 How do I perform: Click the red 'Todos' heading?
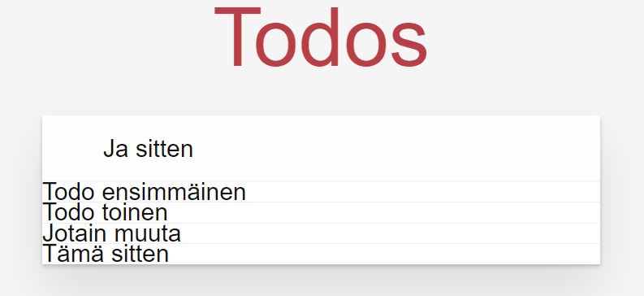[x=321, y=38]
